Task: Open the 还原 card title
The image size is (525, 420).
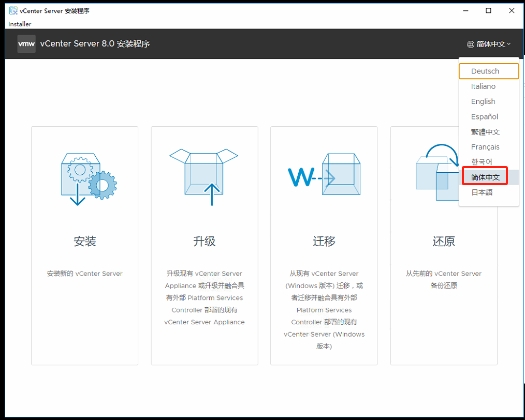Action: pyautogui.click(x=444, y=241)
